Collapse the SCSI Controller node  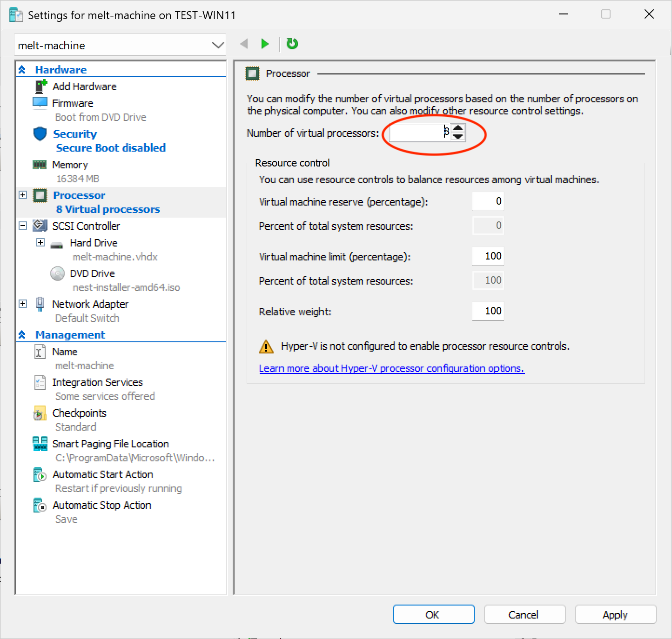tap(23, 226)
